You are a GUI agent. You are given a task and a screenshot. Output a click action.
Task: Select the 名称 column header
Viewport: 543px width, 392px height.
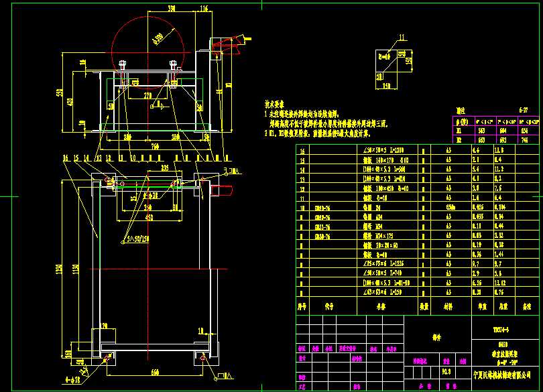point(381,306)
